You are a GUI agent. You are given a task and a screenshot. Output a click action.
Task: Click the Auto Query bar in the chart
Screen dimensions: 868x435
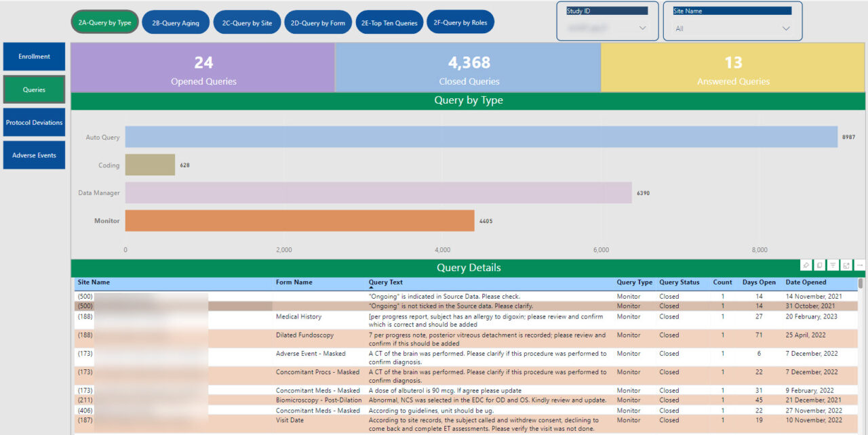tap(475, 137)
